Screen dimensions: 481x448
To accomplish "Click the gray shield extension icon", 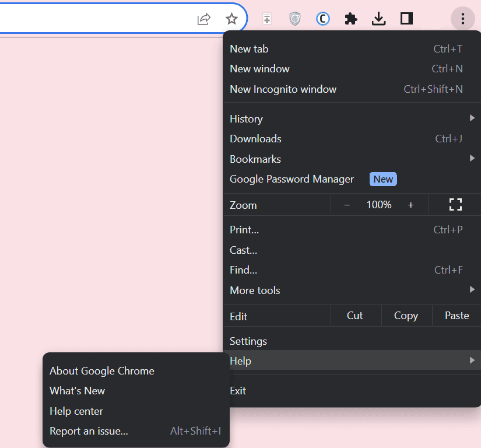I will coord(295,19).
